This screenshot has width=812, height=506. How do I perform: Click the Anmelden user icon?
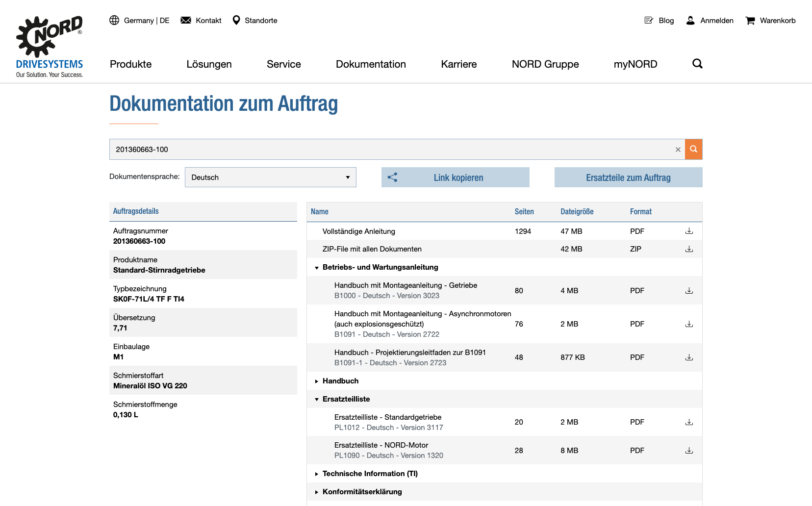(690, 20)
